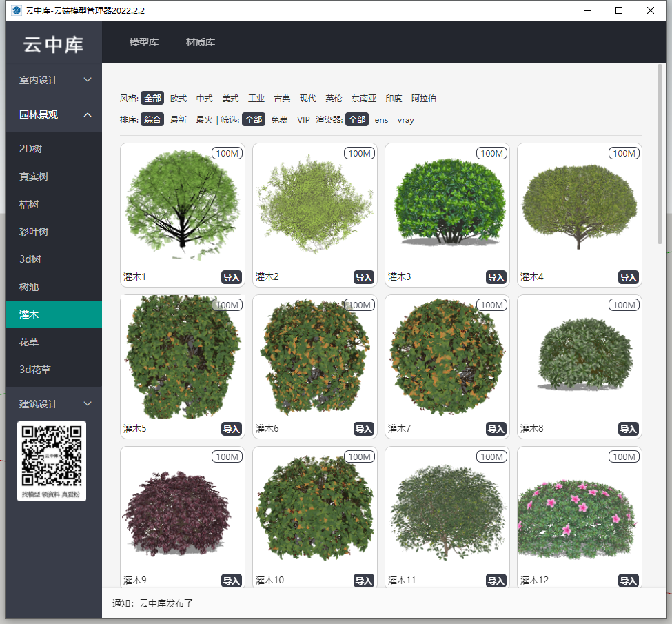The height and width of the screenshot is (624, 672).
Task: Select 3d花草 in the sidebar
Action: click(54, 370)
